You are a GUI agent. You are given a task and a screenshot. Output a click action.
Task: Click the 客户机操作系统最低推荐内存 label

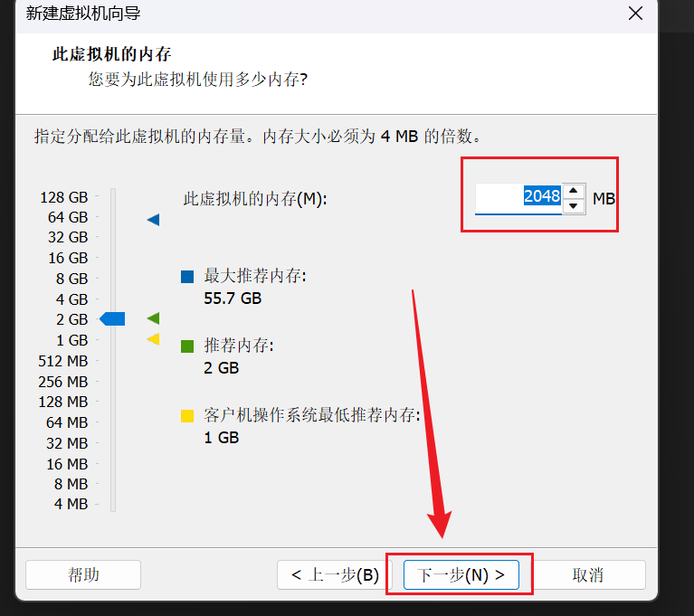pos(312,415)
